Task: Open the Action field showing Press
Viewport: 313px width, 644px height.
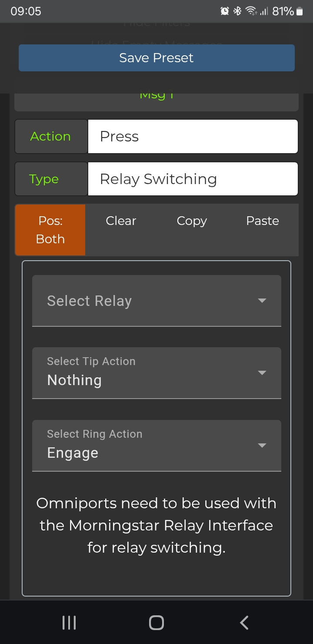Action: [193, 137]
